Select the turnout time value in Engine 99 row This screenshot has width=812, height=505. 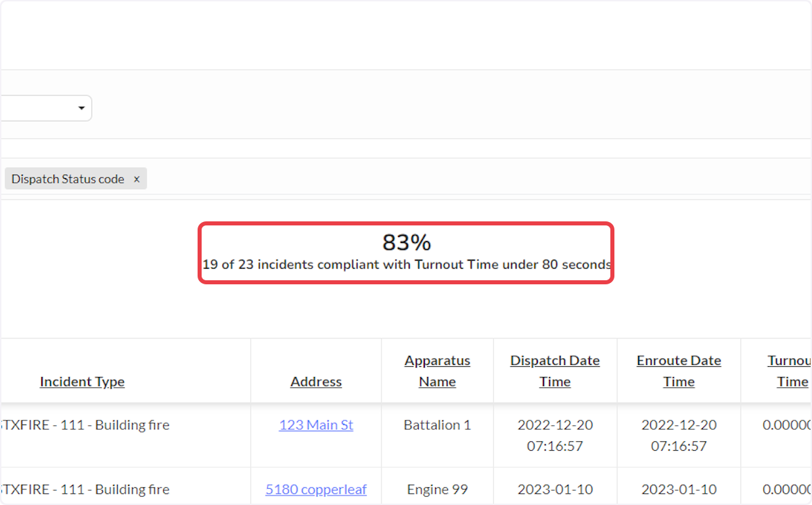click(x=787, y=489)
